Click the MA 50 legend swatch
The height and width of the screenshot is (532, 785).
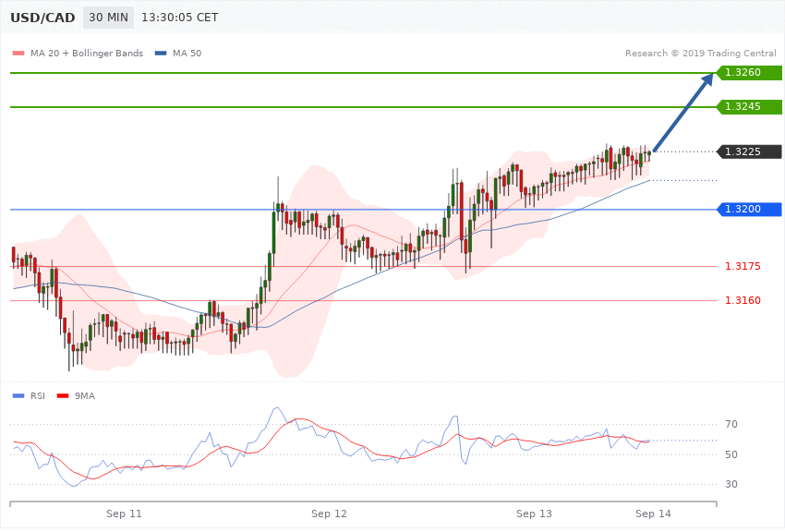pos(161,53)
